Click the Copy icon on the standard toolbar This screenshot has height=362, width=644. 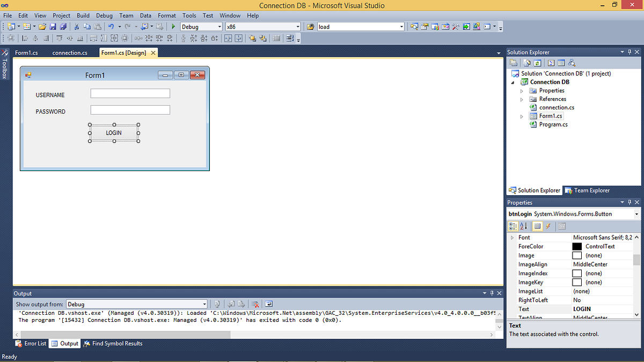coord(86,26)
